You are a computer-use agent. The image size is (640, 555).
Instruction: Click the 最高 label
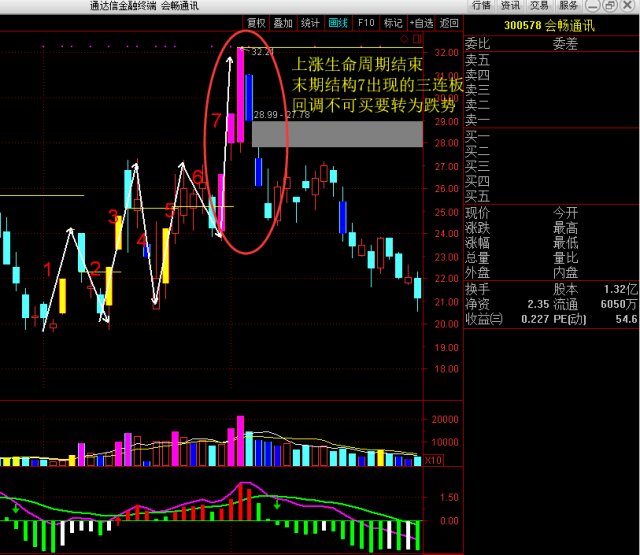[x=566, y=228]
